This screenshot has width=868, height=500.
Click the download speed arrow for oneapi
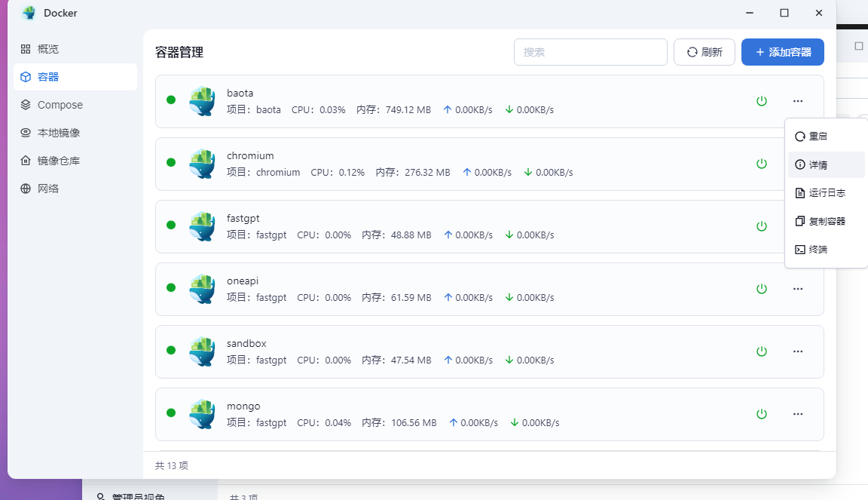tap(509, 297)
